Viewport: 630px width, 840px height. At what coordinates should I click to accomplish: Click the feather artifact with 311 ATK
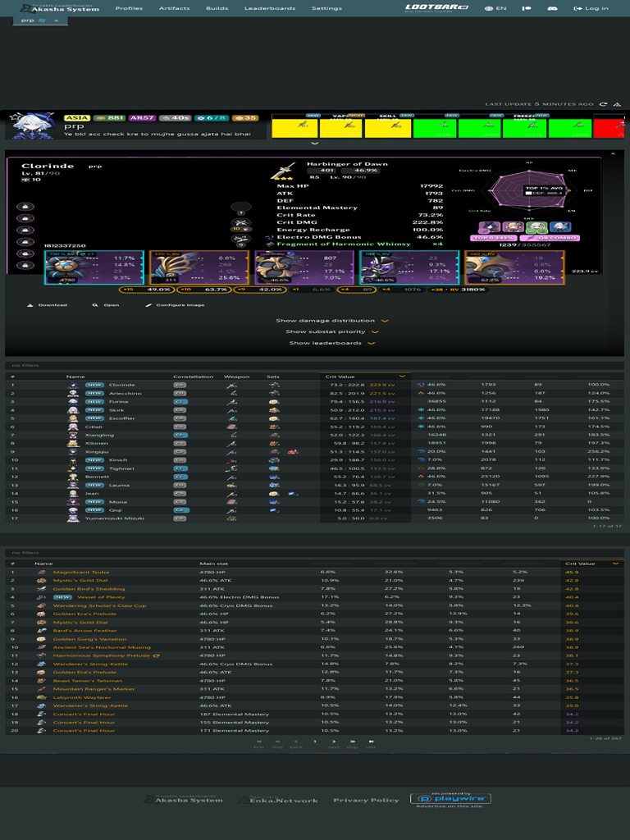(199, 267)
